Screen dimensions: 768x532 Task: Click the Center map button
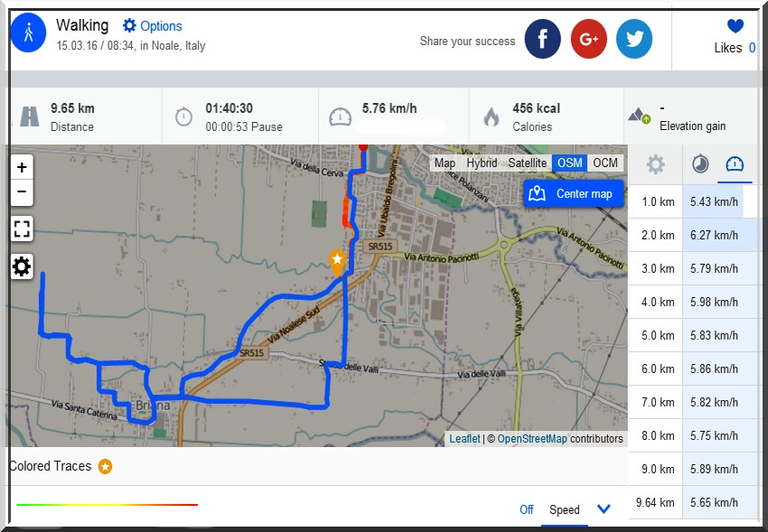tap(574, 193)
